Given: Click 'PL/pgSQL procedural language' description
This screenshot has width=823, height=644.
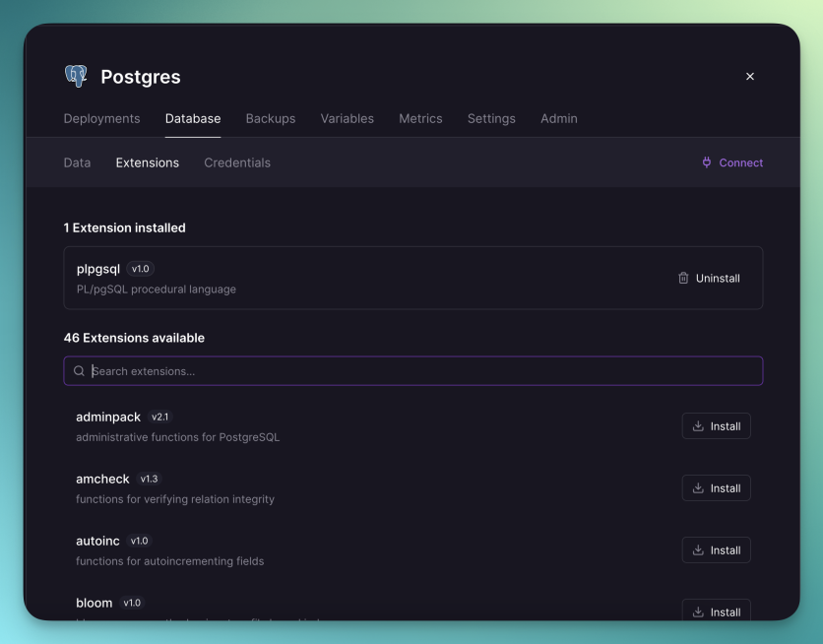Looking at the screenshot, I should (x=157, y=290).
